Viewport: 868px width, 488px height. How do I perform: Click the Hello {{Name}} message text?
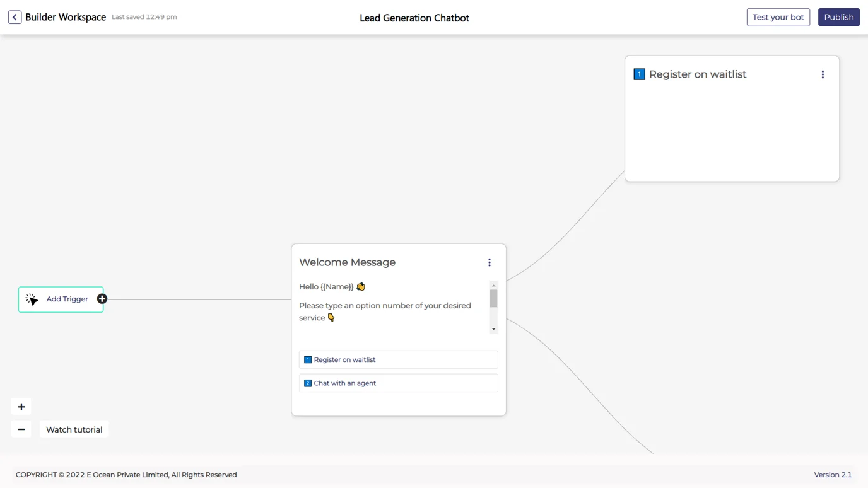tap(326, 287)
